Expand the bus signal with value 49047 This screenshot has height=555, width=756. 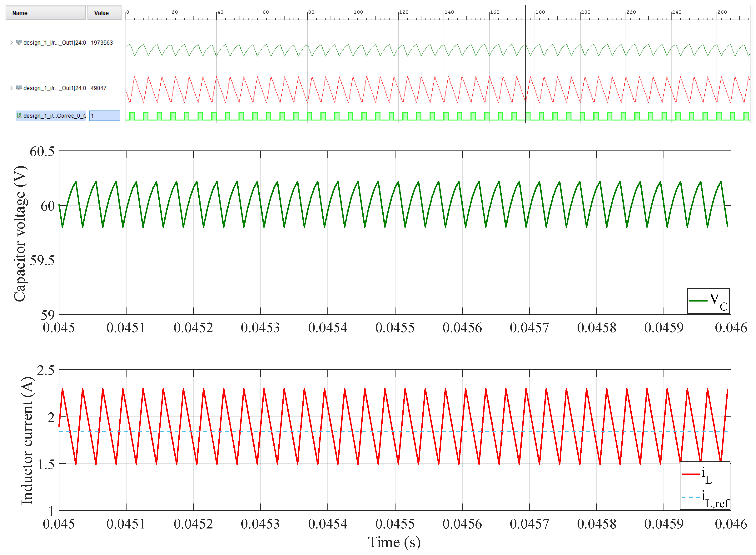pos(11,88)
